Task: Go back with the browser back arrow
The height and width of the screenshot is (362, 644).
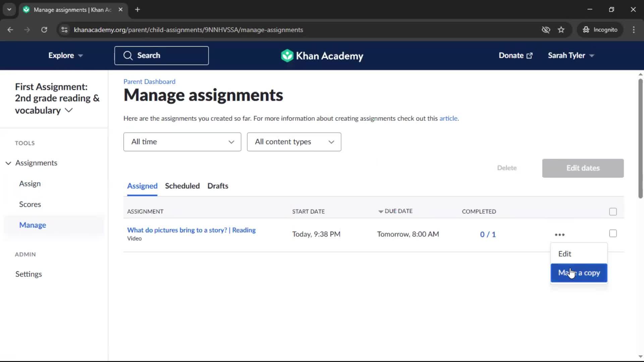Action: tap(10, 30)
